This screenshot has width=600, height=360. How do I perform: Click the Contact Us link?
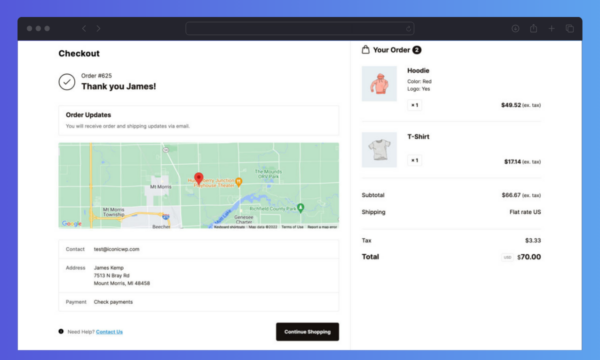(x=109, y=332)
